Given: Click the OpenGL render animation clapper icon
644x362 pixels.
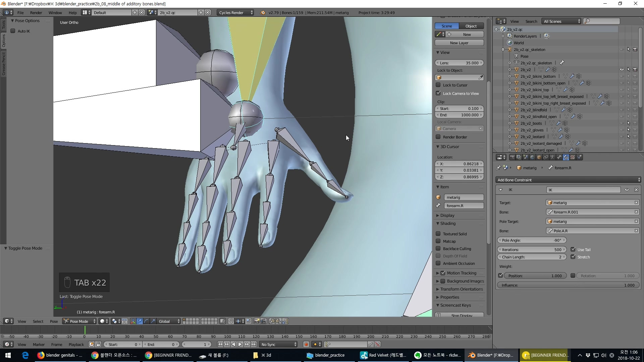Looking at the screenshot, I should click(263, 321).
